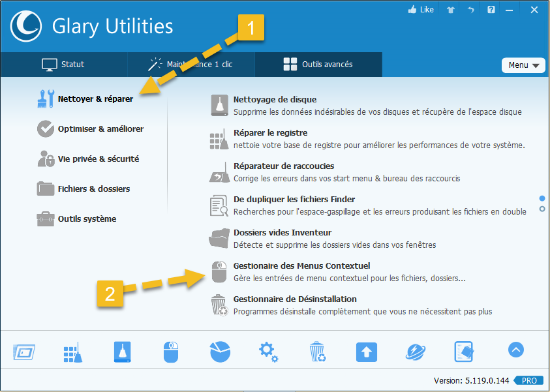Click the recycle trash bin icon in bottom toolbar
Viewport: 550px width, 392px height.
[x=318, y=352]
